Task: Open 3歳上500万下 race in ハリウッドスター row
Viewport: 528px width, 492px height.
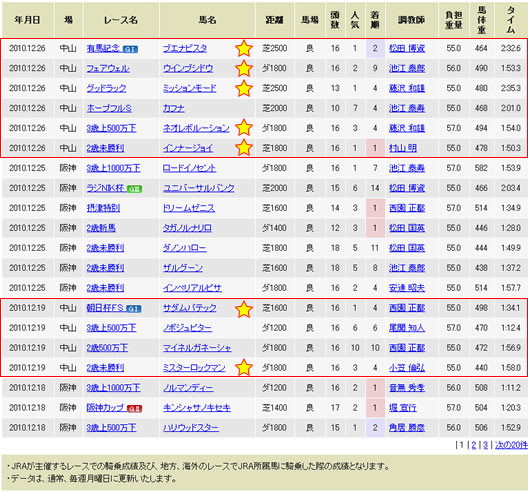Action: point(111,428)
